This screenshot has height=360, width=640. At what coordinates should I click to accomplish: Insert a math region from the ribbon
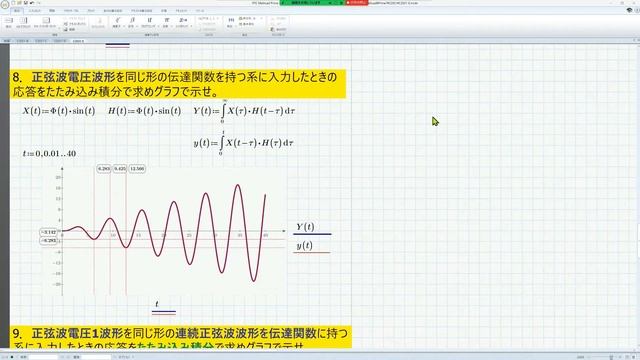point(9,22)
